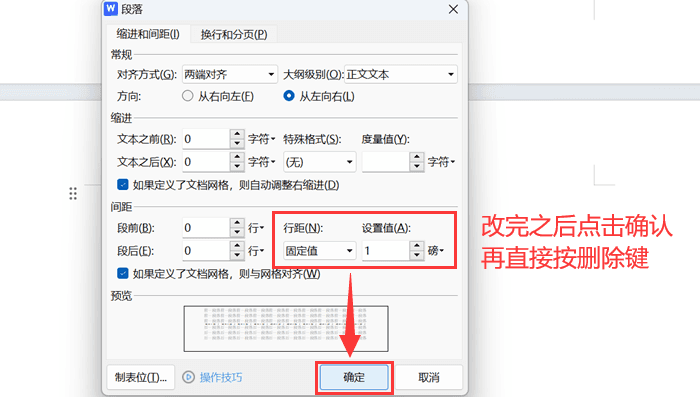Click the 设置值 input field
Screen dimensions: 700x397
point(386,251)
